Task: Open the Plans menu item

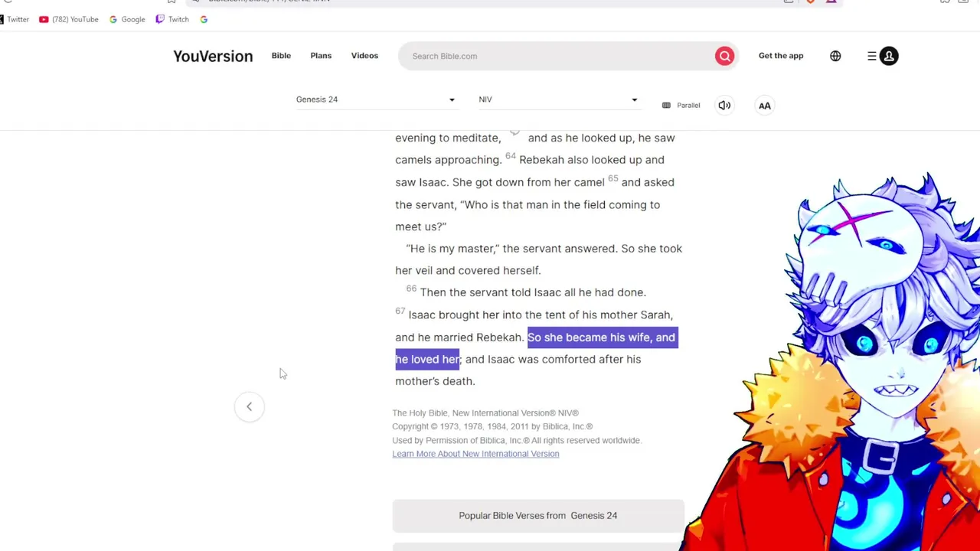Action: (321, 56)
